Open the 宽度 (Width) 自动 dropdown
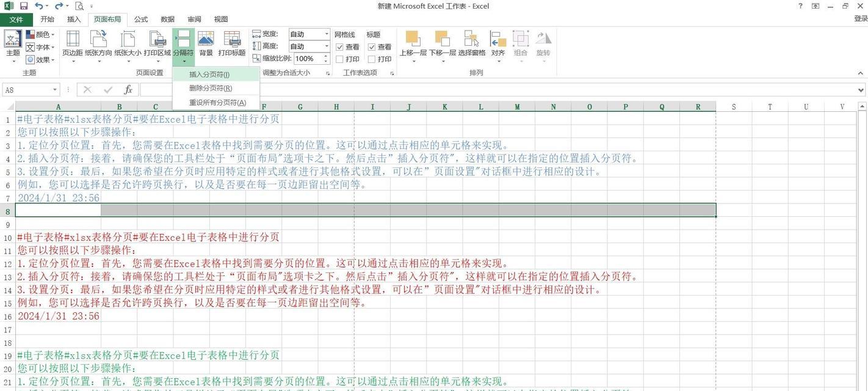This screenshot has width=868, height=391. 327,34
